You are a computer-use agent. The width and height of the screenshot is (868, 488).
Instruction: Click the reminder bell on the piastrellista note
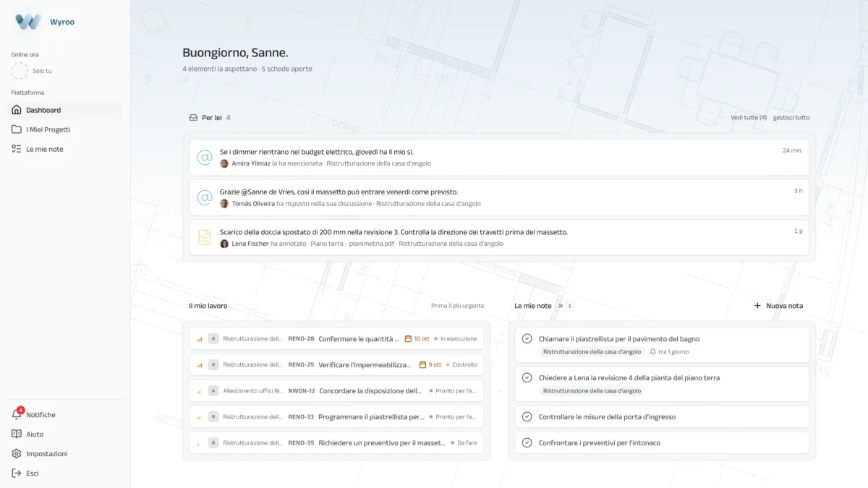coord(653,351)
